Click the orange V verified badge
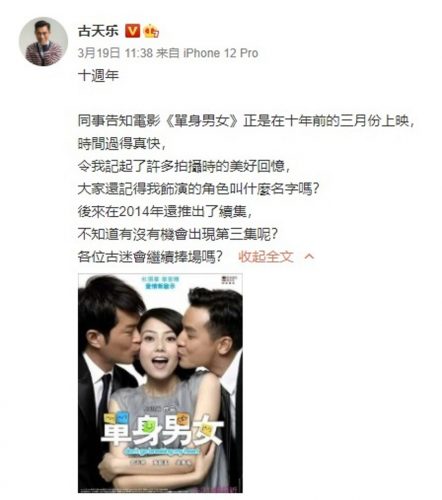Viewport: 442px width, 500px height. point(132,31)
